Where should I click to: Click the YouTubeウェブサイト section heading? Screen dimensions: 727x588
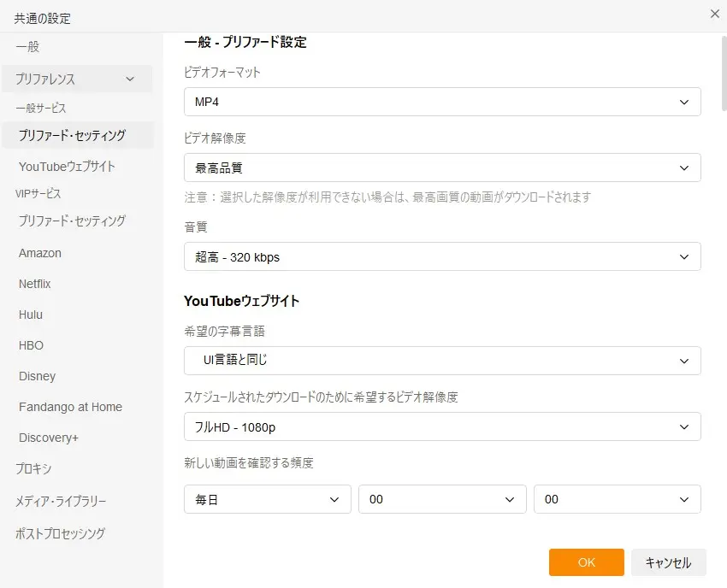(x=241, y=301)
